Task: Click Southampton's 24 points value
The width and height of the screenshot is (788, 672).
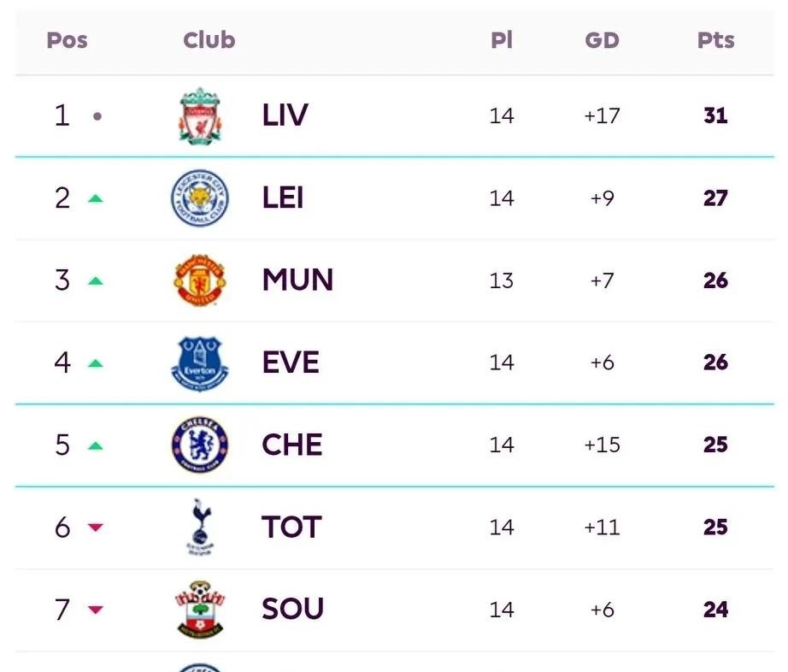Action: (x=715, y=610)
